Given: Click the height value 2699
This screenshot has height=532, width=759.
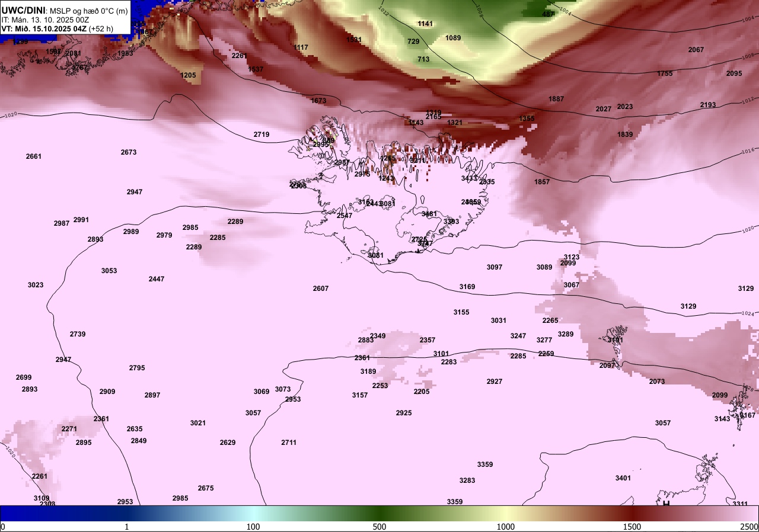Looking at the screenshot, I should coord(24,377).
